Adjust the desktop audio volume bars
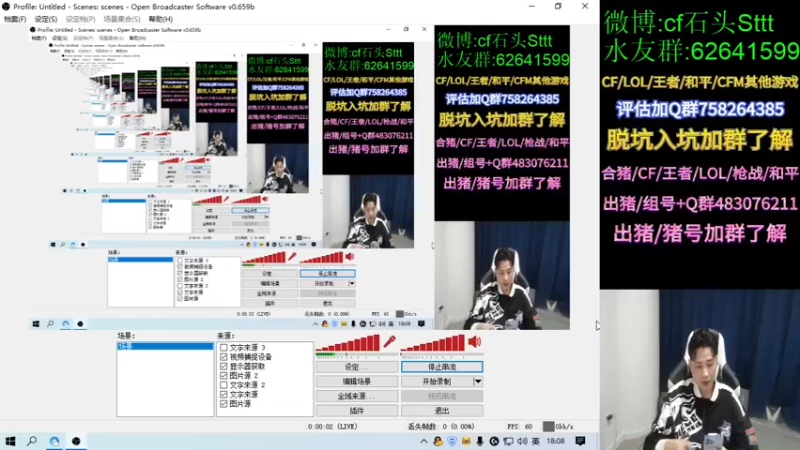Screen dimensions: 800x450 click(x=433, y=343)
